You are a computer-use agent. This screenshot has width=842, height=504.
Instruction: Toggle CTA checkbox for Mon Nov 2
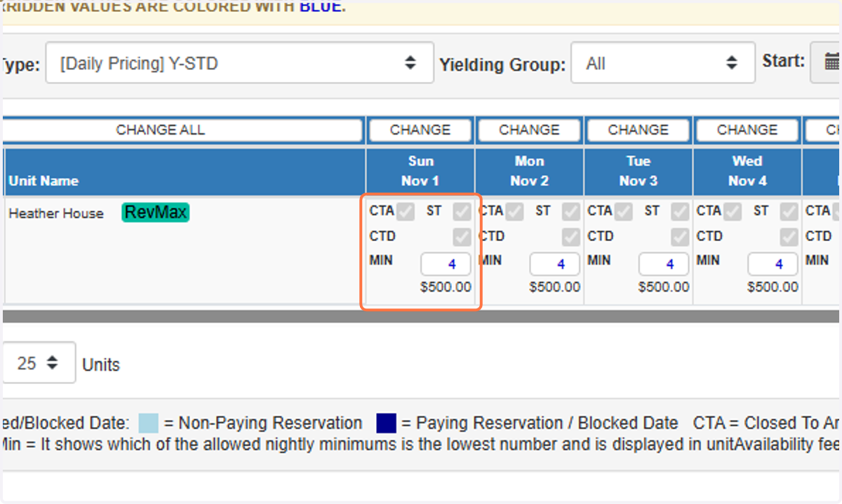pyautogui.click(x=514, y=211)
